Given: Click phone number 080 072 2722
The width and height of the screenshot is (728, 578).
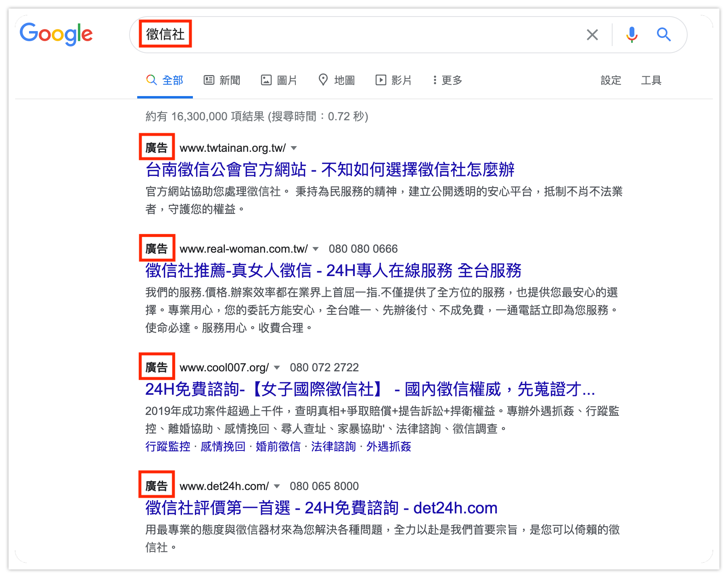Looking at the screenshot, I should 324,368.
